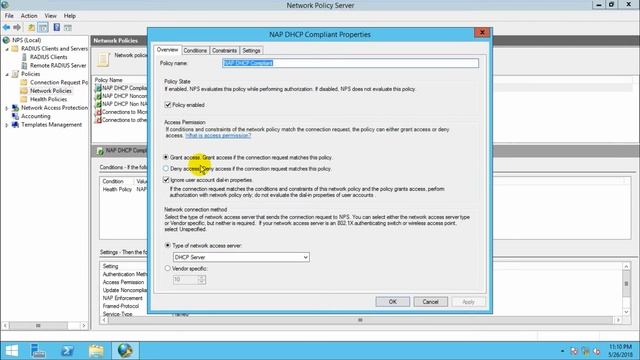Click the Up One Level folder icon
Screen dimensions: 640x360
31,27
